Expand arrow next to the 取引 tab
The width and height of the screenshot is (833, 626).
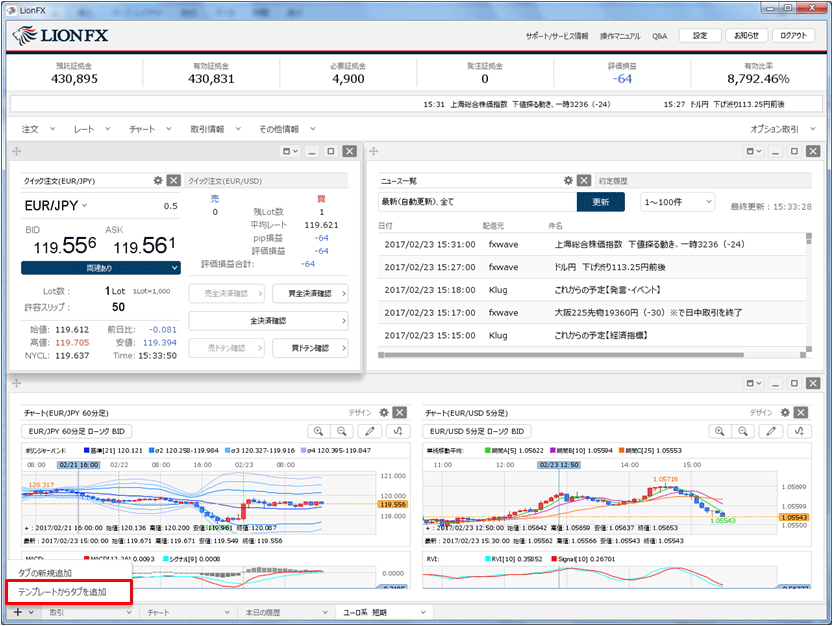[x=129, y=613]
